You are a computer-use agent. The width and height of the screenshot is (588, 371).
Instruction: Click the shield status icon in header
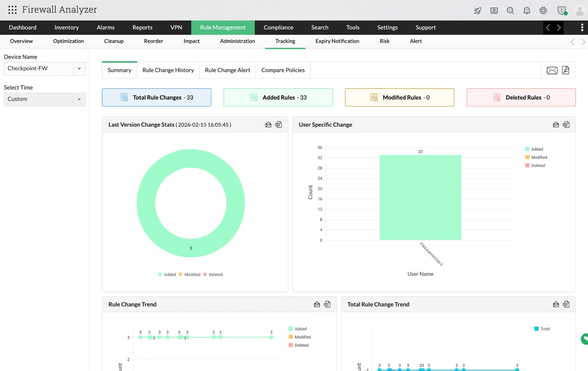[x=562, y=11]
